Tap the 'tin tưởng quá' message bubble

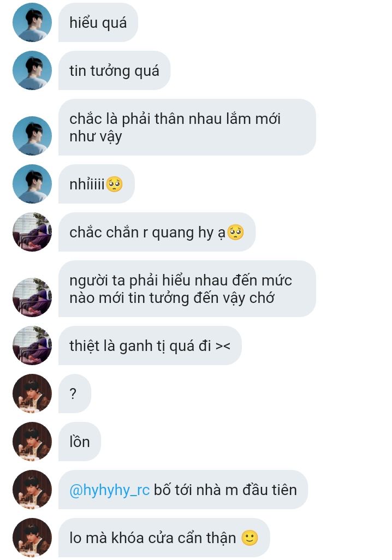114,70
